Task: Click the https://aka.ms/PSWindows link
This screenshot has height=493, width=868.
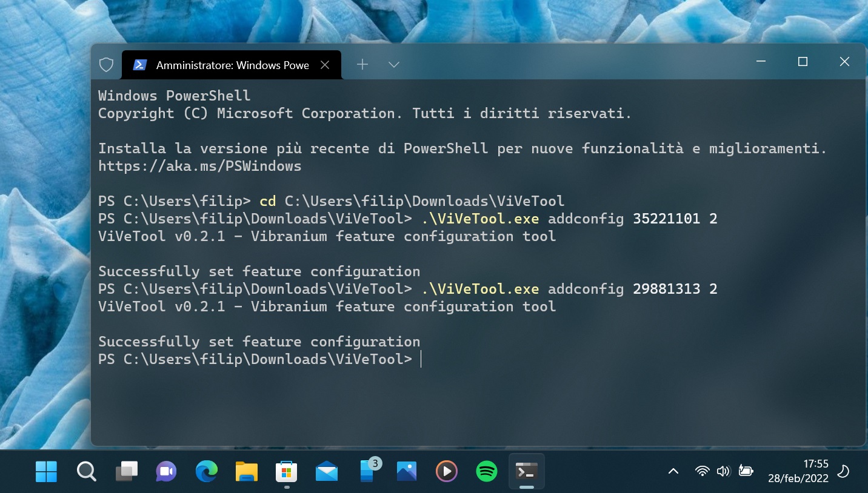Action: (x=199, y=166)
